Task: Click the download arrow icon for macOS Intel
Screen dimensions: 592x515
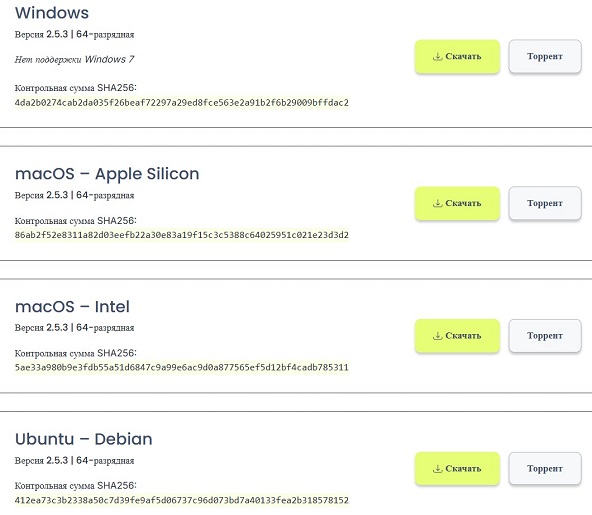Action: [x=437, y=336]
